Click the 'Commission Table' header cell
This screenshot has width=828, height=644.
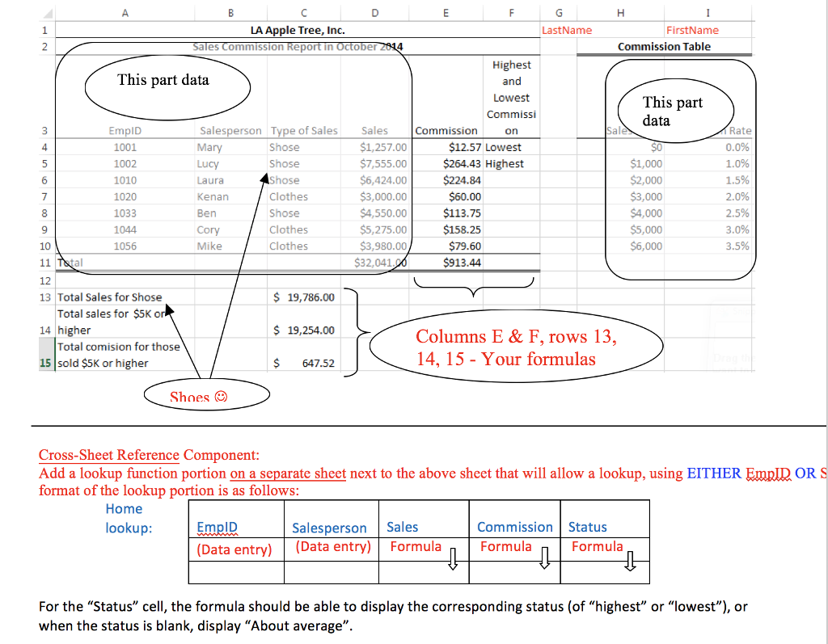click(665, 46)
